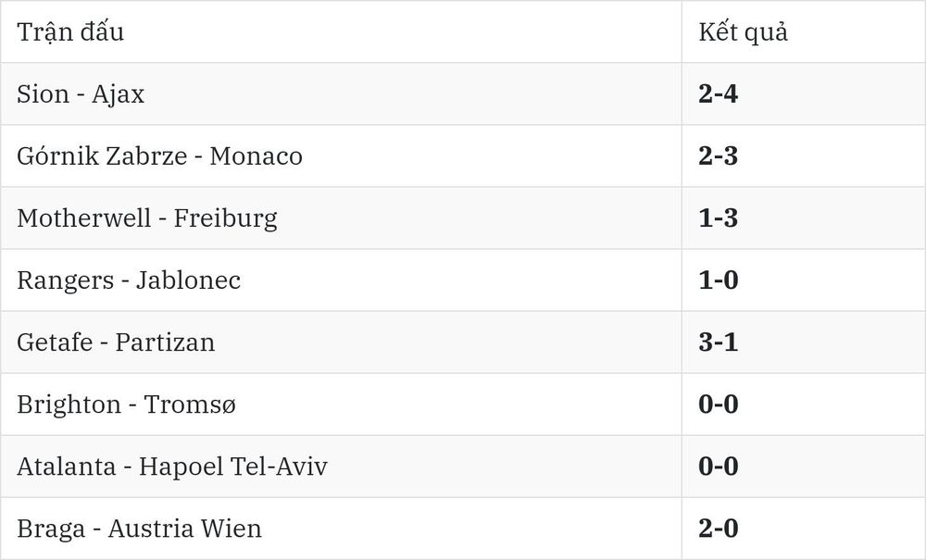Click the Brighton - Tromsø match
The height and width of the screenshot is (560, 926).
point(342,404)
